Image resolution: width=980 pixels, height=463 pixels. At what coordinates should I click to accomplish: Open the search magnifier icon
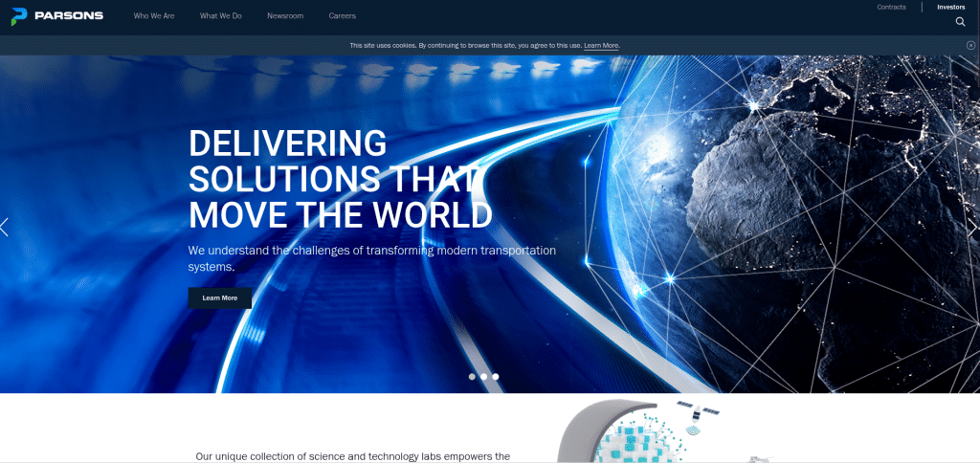[960, 22]
